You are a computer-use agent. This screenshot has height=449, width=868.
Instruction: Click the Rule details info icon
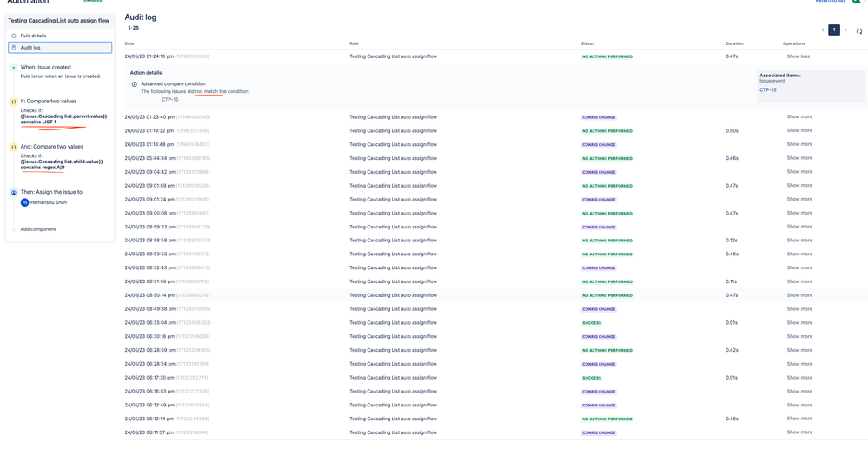click(x=14, y=36)
